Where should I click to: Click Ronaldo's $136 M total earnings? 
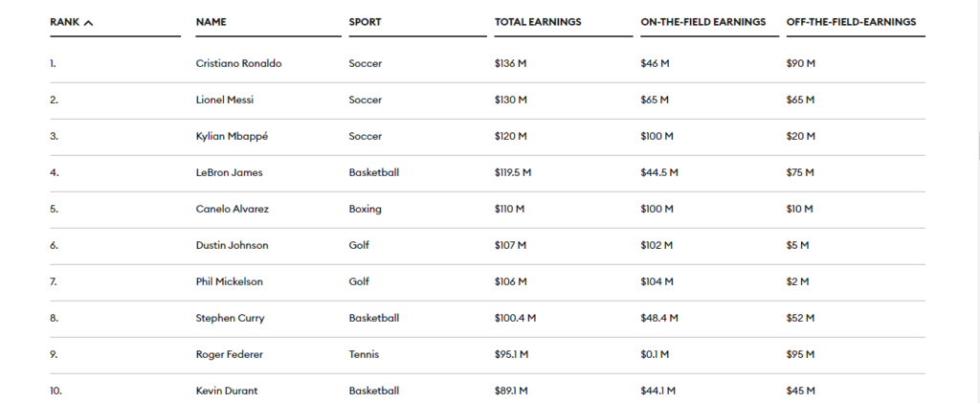coord(511,63)
